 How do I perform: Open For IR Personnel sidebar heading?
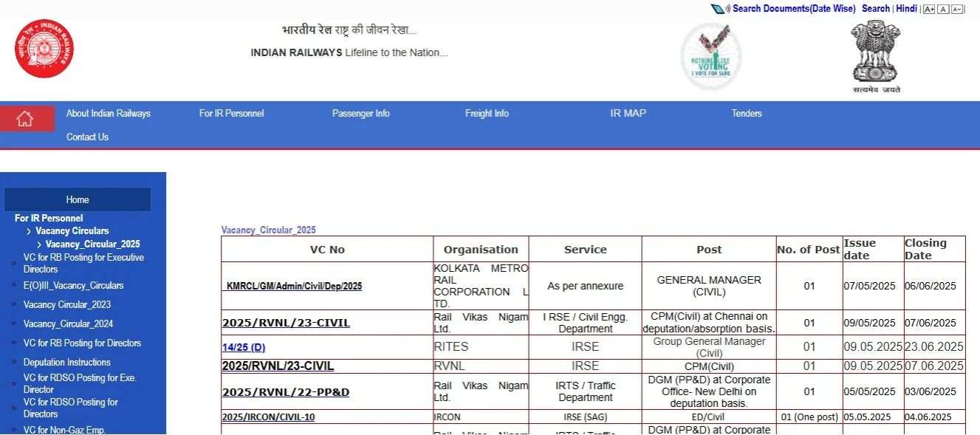click(x=49, y=219)
